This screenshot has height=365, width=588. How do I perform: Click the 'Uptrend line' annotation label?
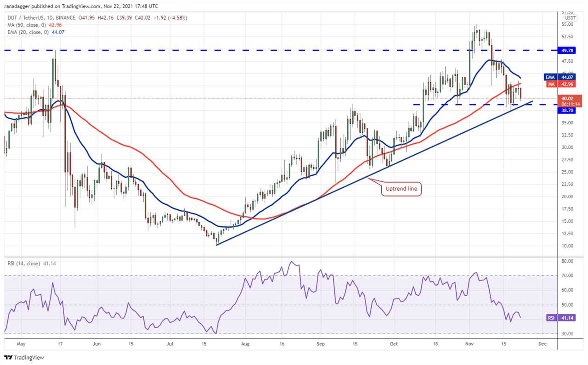[x=401, y=189]
